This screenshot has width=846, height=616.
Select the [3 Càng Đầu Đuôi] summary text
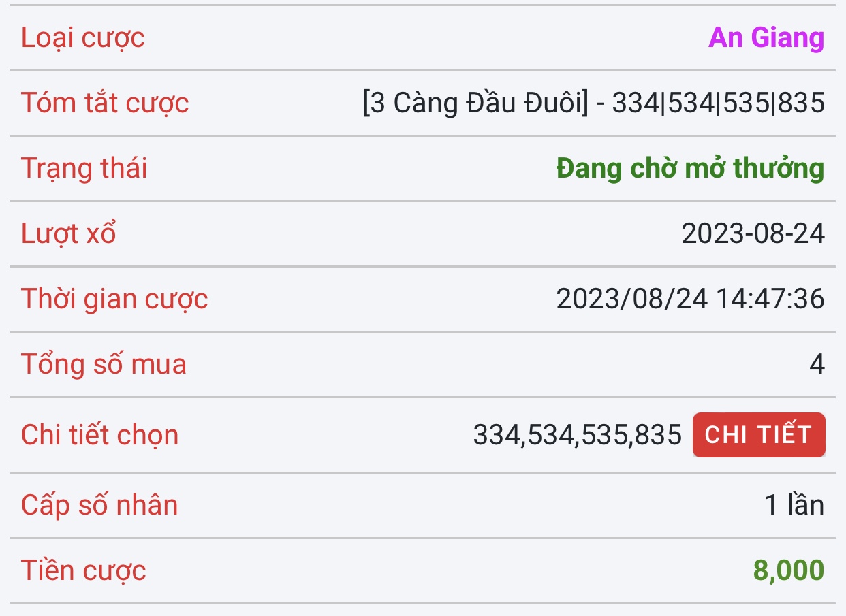point(475,103)
